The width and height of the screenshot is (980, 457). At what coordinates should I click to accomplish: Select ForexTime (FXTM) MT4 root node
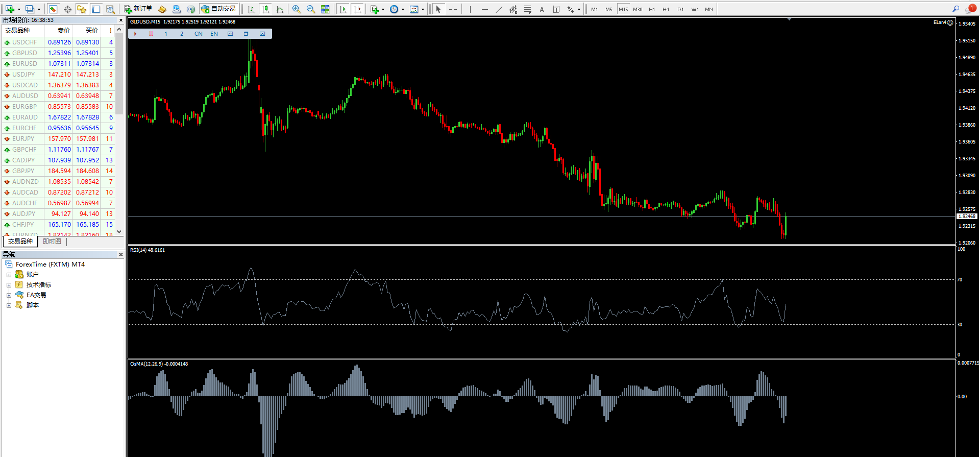[50, 264]
